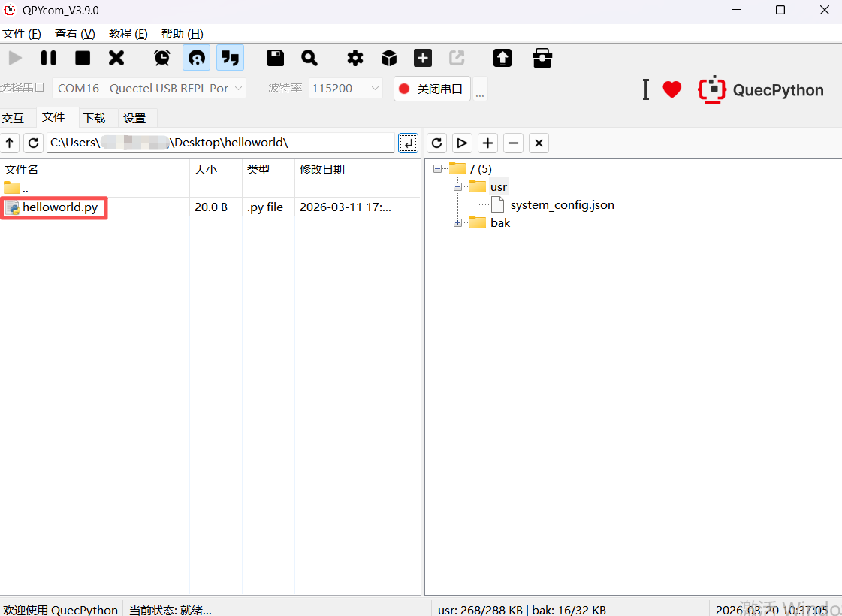The image size is (842, 616).
Task: Click the local file path input field
Action: coord(221,143)
